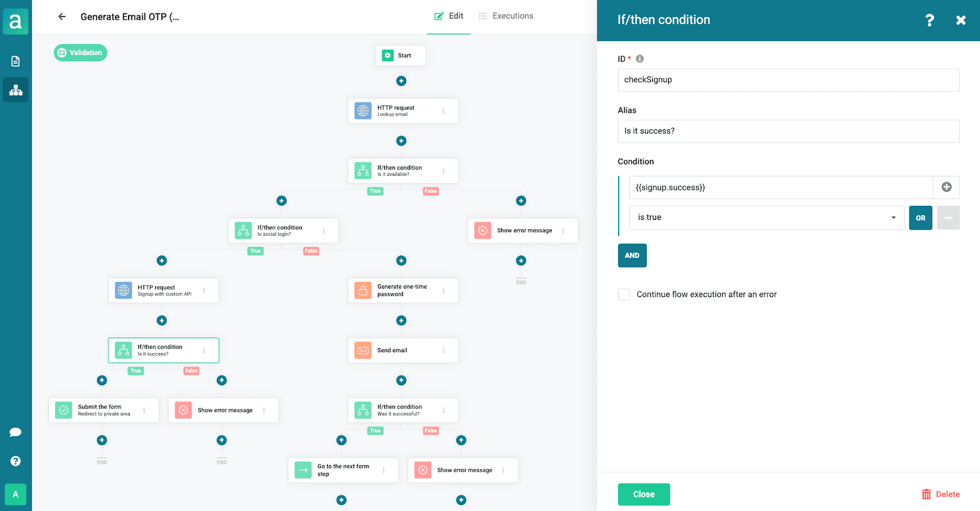Expand the 'is true' operator dropdown
This screenshot has height=511, width=980.
point(766,218)
